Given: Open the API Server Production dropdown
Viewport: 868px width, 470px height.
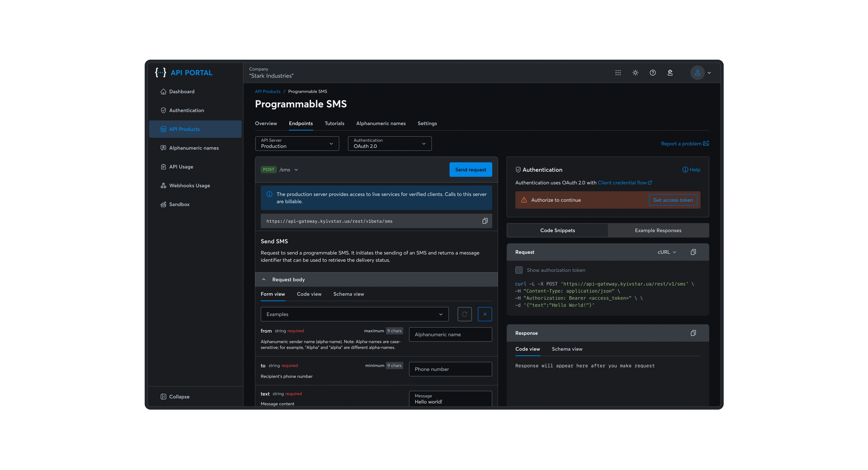Looking at the screenshot, I should click(297, 144).
